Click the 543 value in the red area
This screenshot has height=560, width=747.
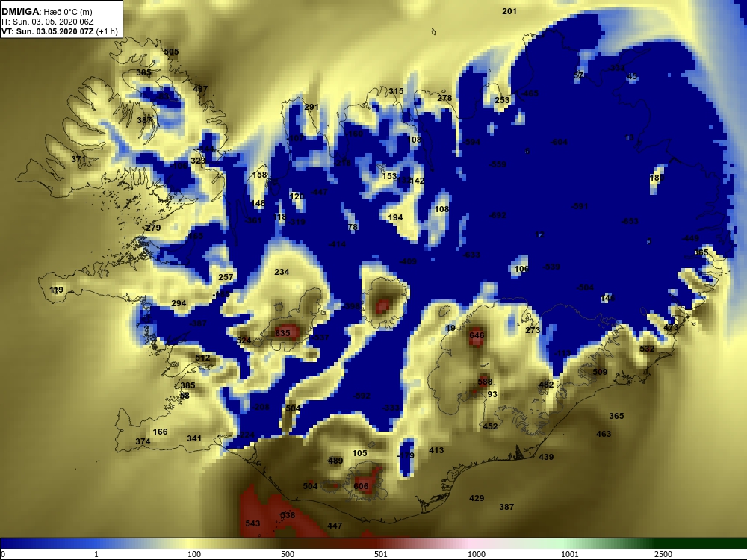252,523
